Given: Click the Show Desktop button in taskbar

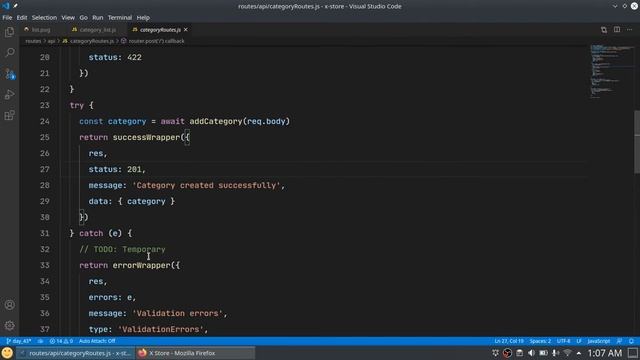Looking at the screenshot, I should pos(633,353).
